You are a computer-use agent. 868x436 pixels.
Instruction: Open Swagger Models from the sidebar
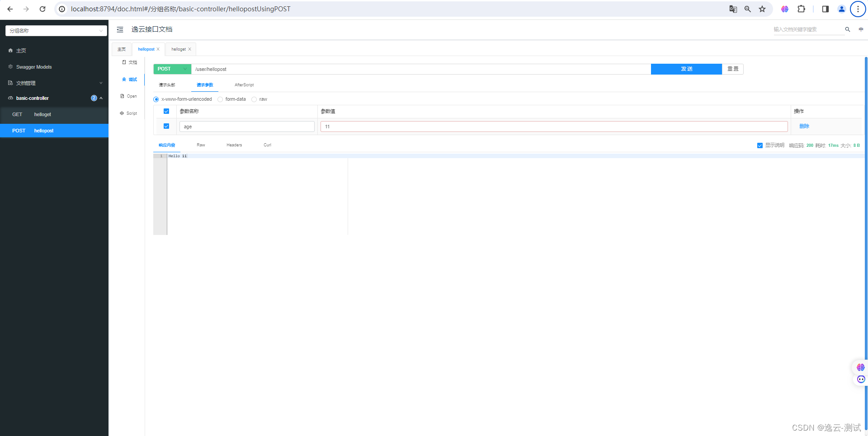click(34, 67)
